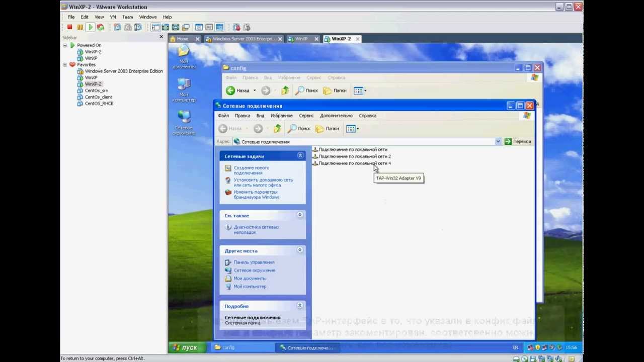Open the Snapshot Manager icon
Viewport: 644px width, 362px height.
tap(138, 27)
